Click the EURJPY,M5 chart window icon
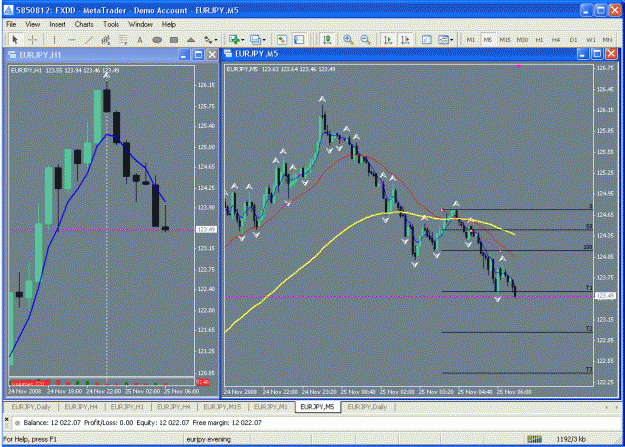Image resolution: width=625 pixels, height=447 pixels. tap(228, 53)
